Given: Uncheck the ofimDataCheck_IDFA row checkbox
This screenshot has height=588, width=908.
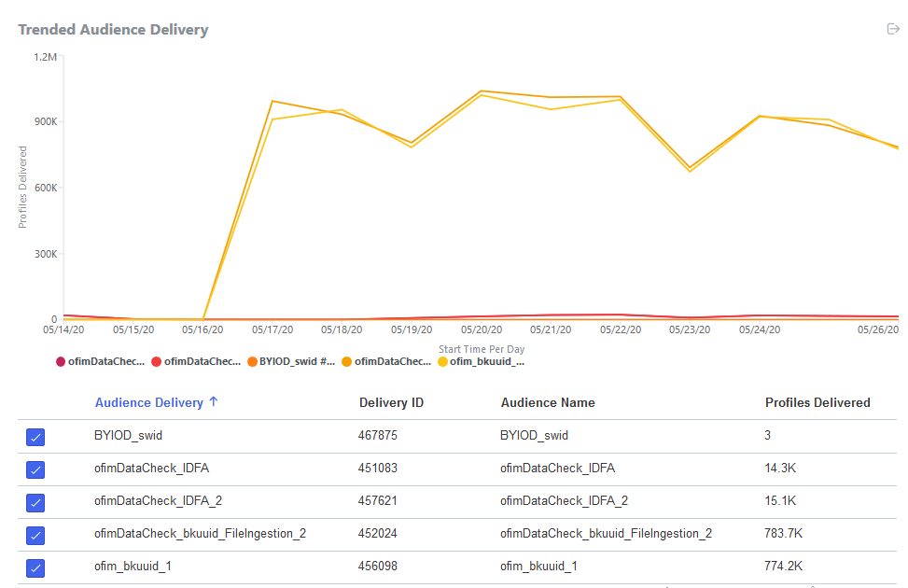Looking at the screenshot, I should coord(35,469).
